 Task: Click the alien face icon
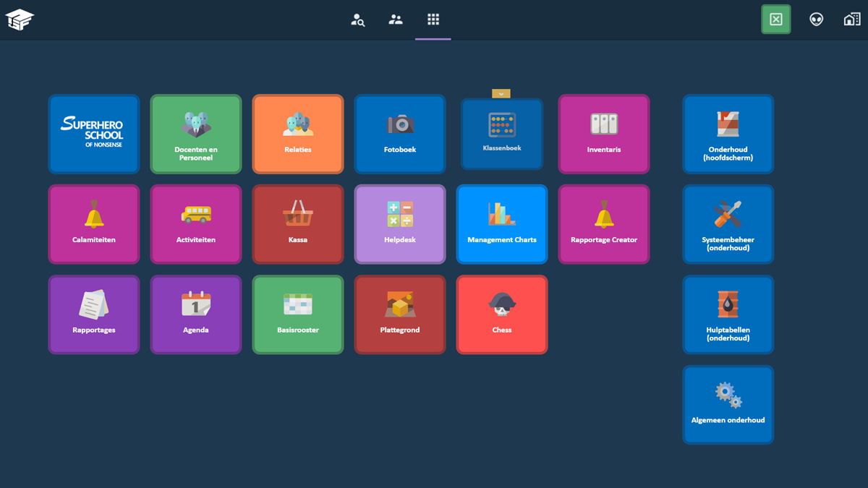tap(816, 20)
